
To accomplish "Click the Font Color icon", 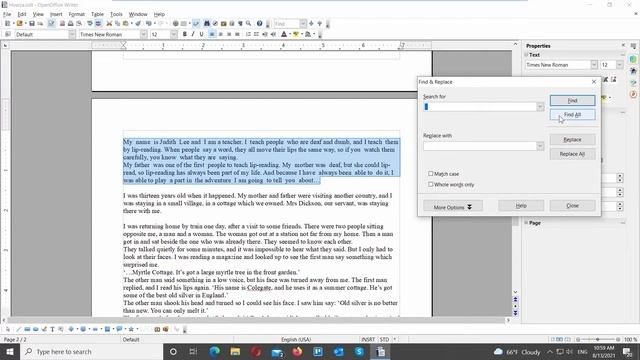I will (x=284, y=34).
